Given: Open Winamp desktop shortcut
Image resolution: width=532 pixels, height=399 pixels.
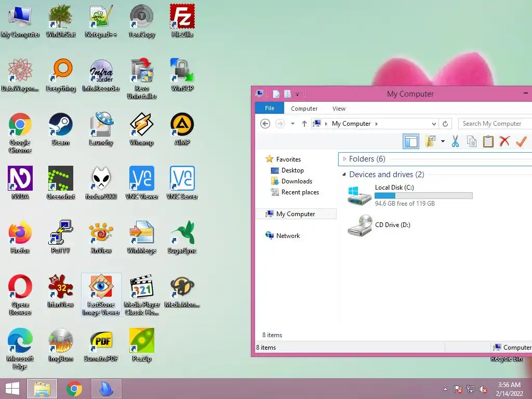Looking at the screenshot, I should tap(141, 129).
